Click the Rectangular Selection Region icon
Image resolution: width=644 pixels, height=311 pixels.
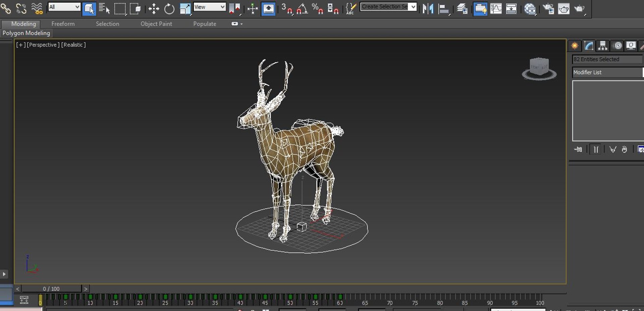click(x=120, y=9)
